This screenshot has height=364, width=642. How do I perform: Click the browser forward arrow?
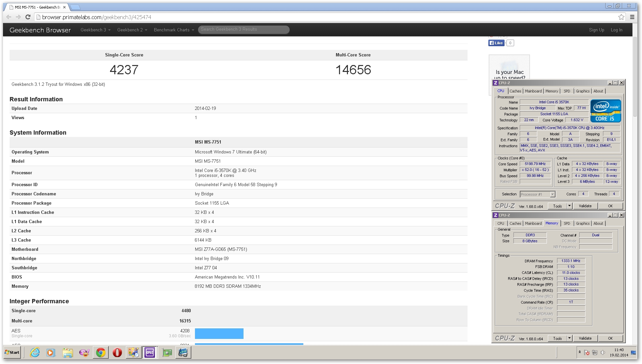coord(19,17)
